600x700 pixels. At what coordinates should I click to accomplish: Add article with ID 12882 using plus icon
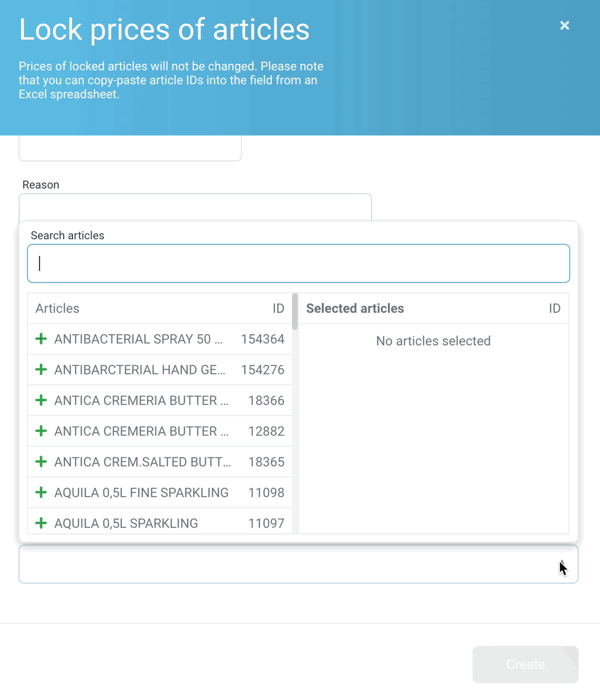pos(41,431)
